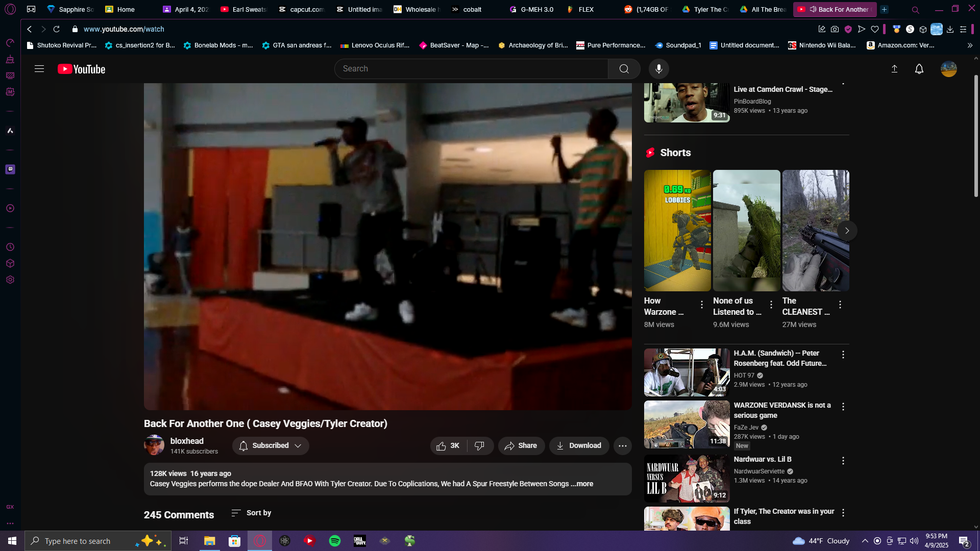
Task: Click the page vertical scrollbar
Action: (x=976, y=136)
